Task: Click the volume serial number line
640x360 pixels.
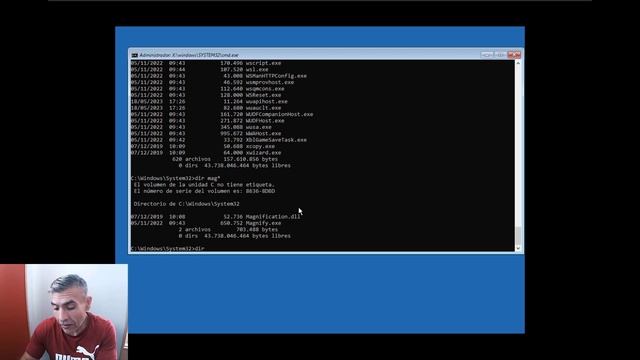Action: [204, 191]
